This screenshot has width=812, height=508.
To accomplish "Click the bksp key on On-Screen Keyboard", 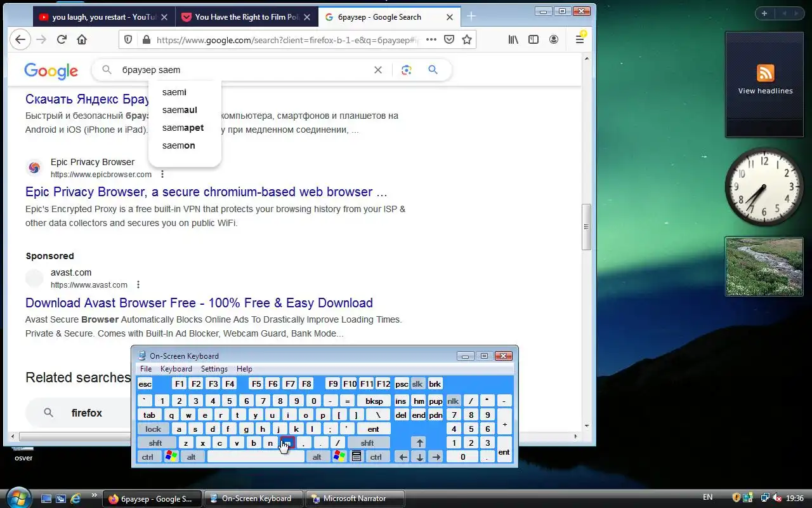I will pos(374,401).
